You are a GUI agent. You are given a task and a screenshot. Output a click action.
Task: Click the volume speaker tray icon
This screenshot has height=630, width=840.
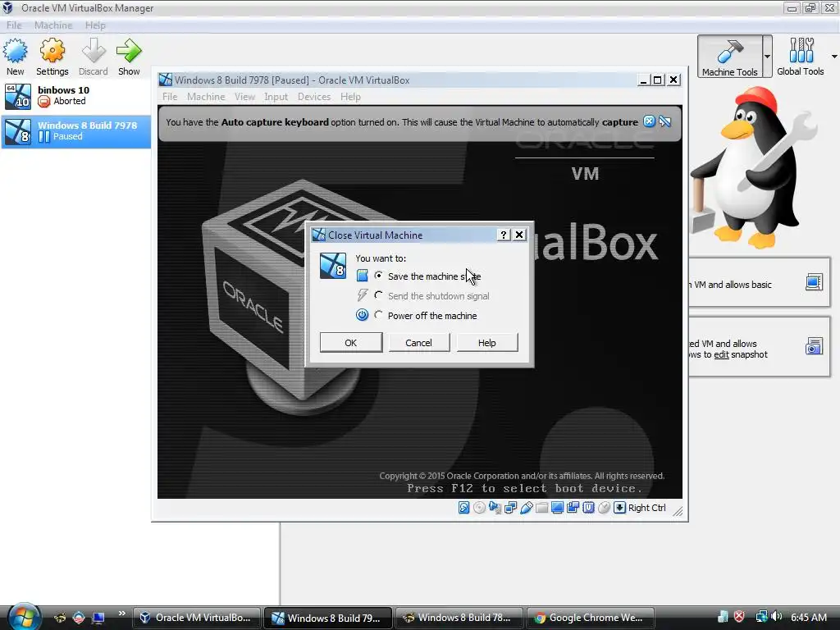click(x=776, y=617)
